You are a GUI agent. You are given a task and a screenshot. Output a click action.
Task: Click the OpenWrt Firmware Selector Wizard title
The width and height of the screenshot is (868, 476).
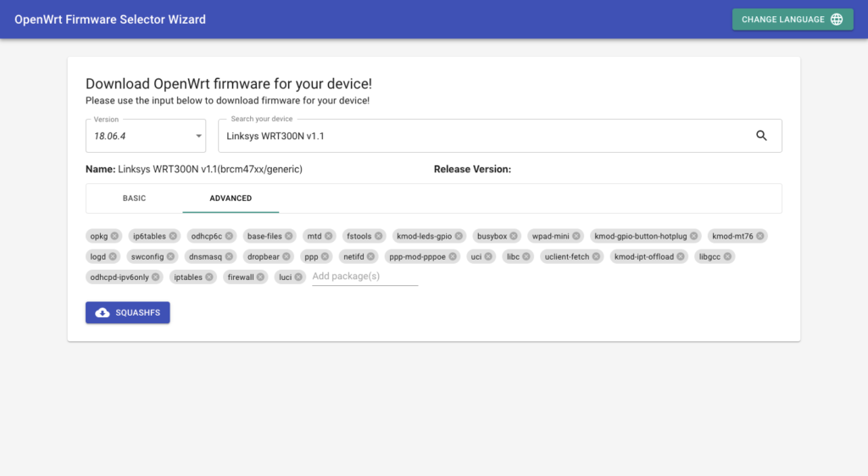tap(110, 20)
